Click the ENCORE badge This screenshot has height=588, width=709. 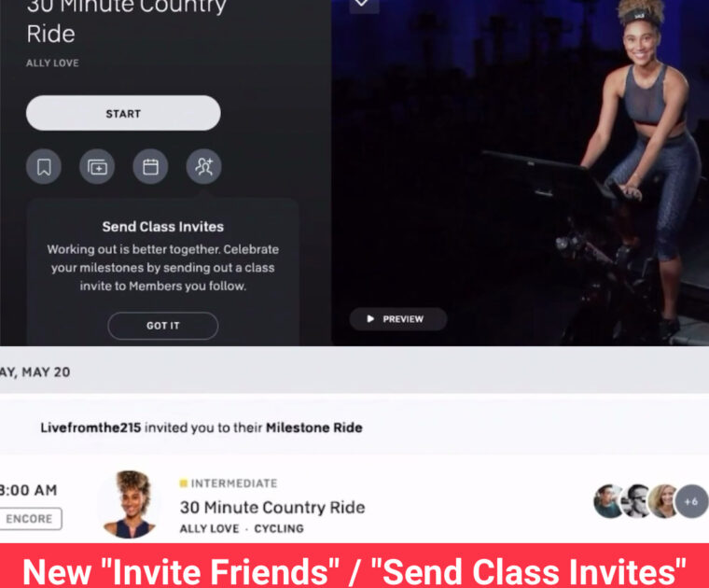[30, 519]
